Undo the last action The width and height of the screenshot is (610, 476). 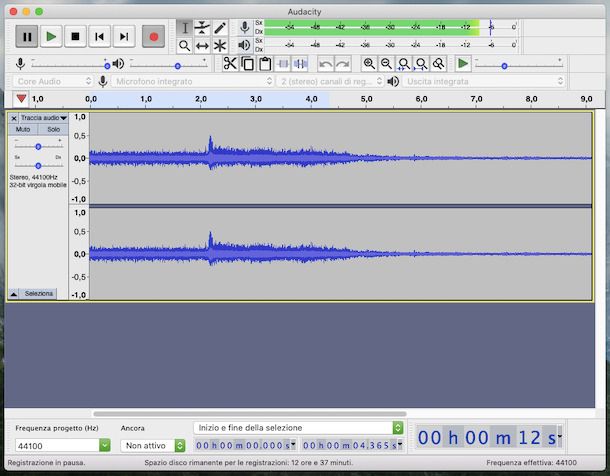coord(325,63)
